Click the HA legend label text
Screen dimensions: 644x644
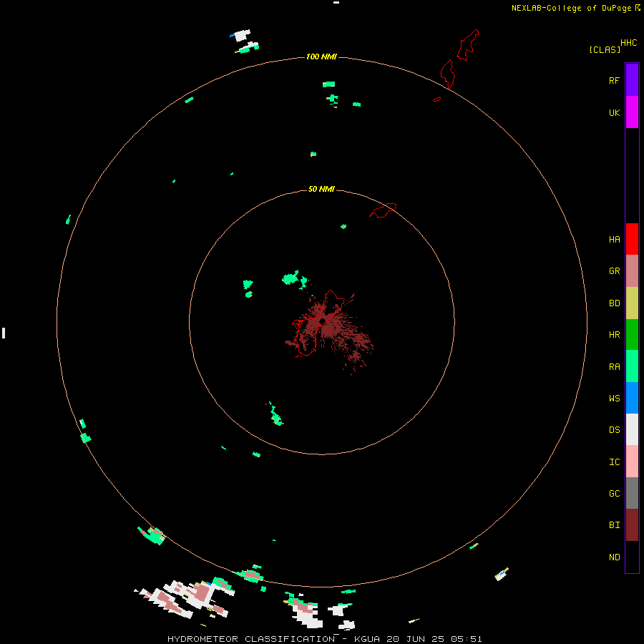(614, 240)
